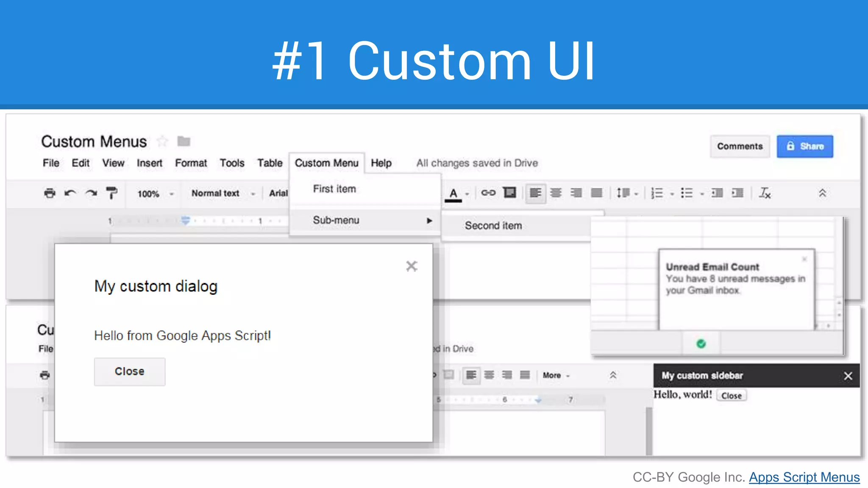
Task: Open the Format menu
Action: point(191,163)
